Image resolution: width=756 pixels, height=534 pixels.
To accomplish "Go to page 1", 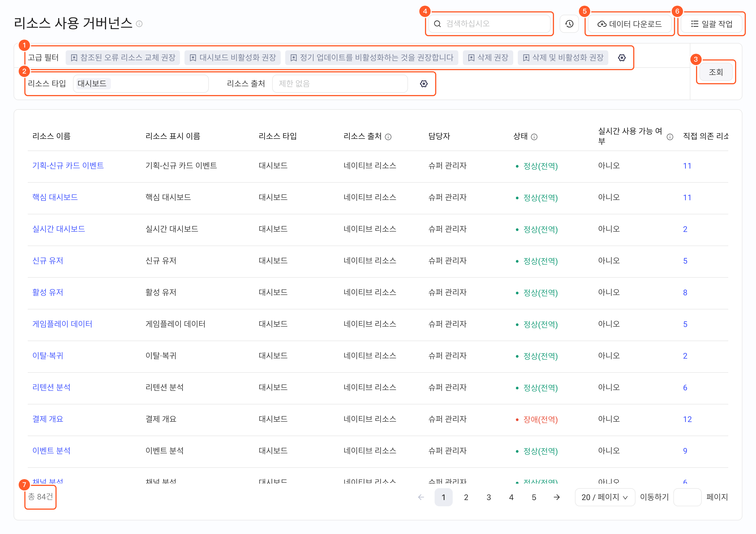I will (x=444, y=497).
